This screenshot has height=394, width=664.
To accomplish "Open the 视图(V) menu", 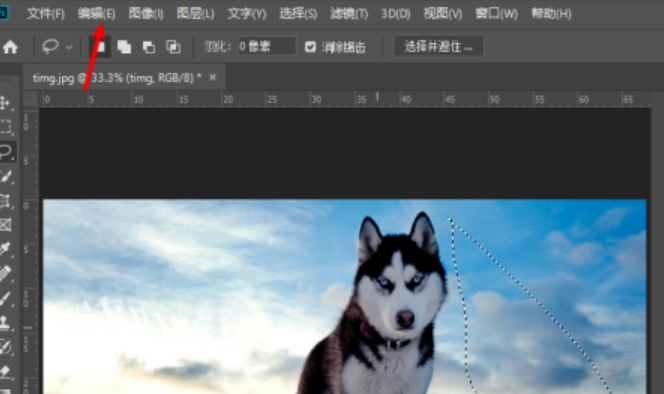I will pyautogui.click(x=443, y=14).
